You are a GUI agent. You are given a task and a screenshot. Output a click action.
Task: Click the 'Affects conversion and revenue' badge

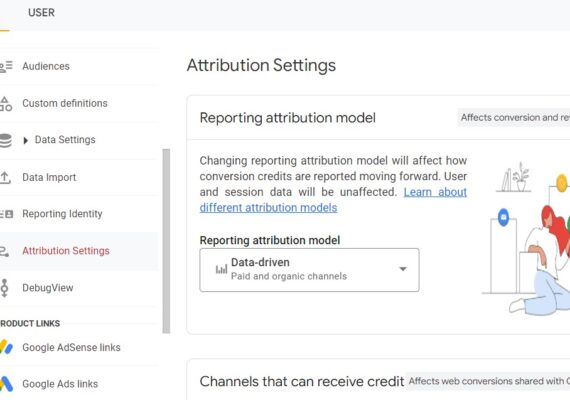tap(514, 117)
